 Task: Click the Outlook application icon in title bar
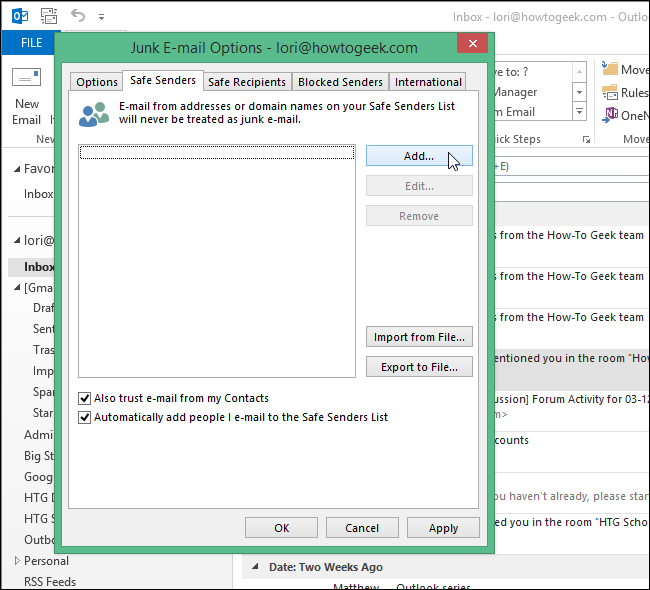point(20,16)
